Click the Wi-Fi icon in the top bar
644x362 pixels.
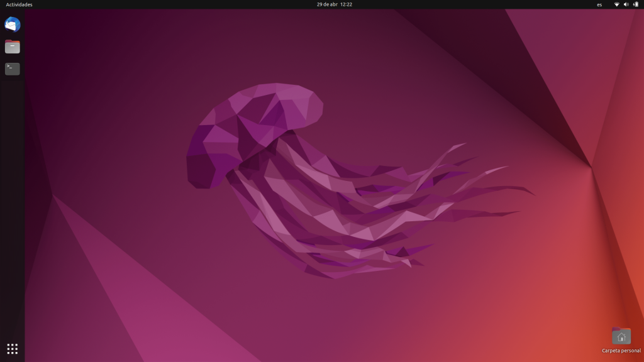616,4
